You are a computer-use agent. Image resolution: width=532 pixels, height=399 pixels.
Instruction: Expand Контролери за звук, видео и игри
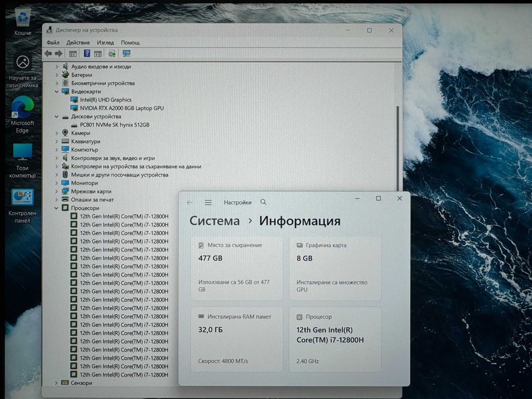[x=56, y=158]
